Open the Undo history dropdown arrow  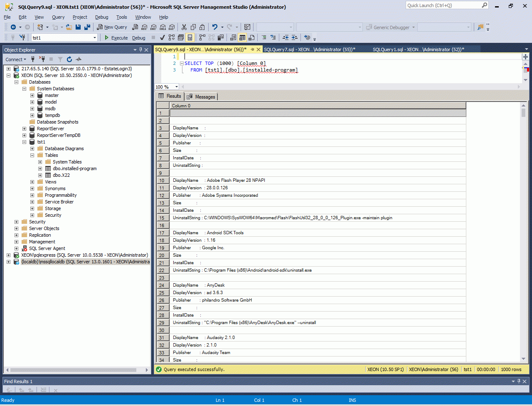tap(222, 27)
